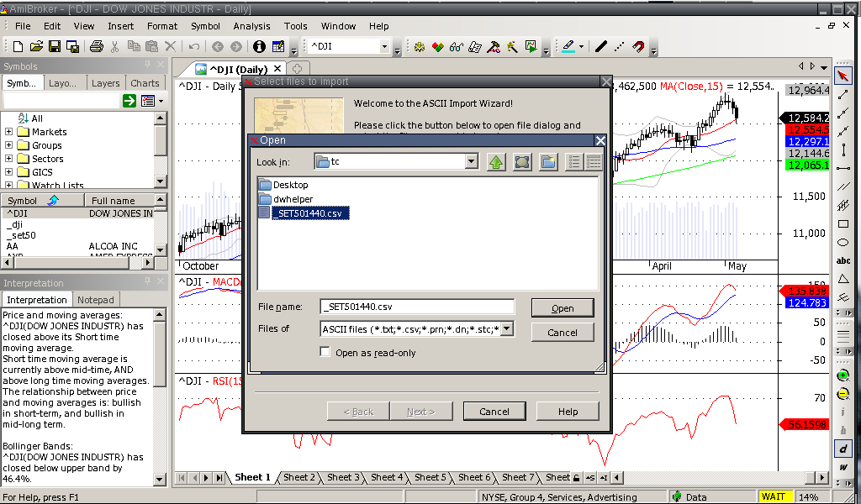Go up one folder level in Open dialog
The height and width of the screenshot is (504, 861).
496,162
